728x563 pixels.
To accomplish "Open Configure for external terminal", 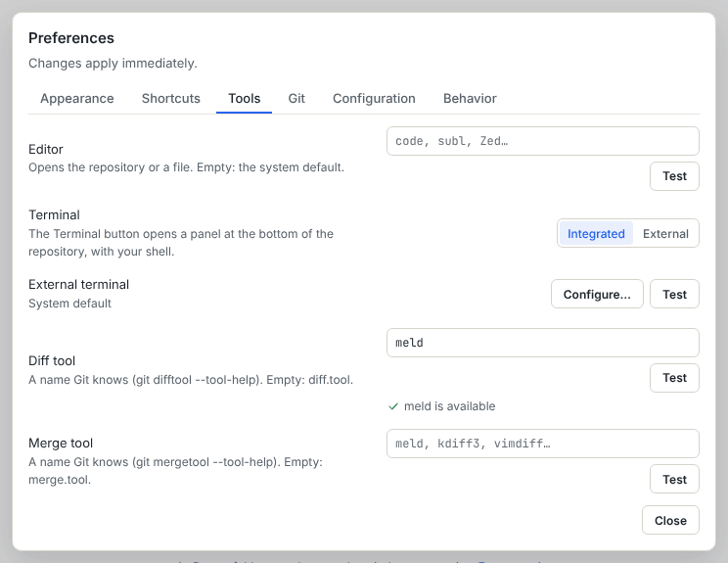I will [x=597, y=294].
